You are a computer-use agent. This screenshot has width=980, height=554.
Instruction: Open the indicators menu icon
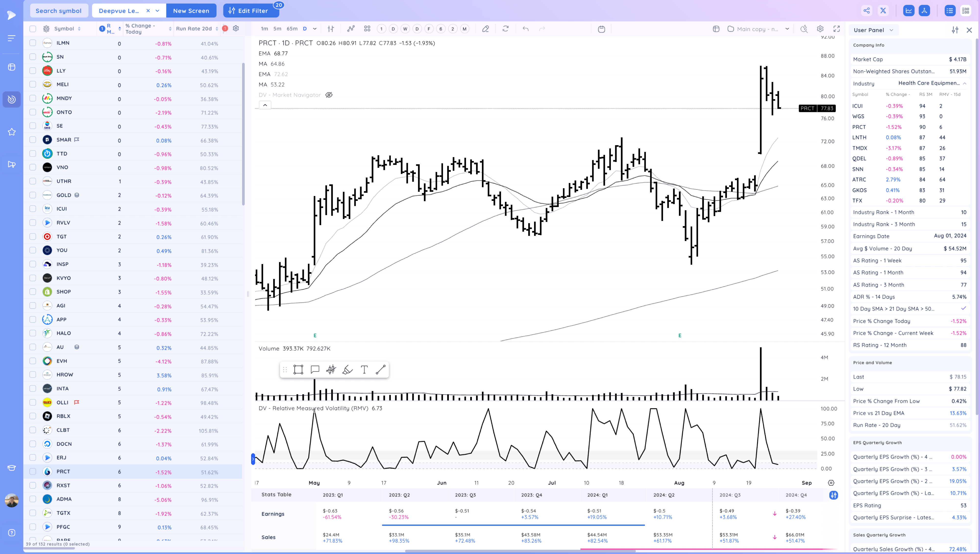351,29
